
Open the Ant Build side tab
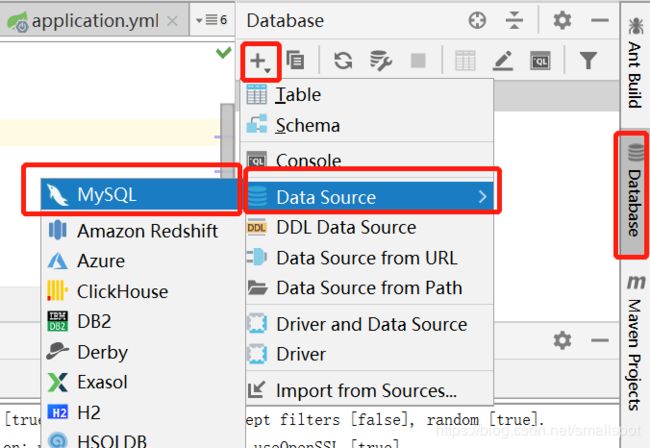click(x=635, y=62)
